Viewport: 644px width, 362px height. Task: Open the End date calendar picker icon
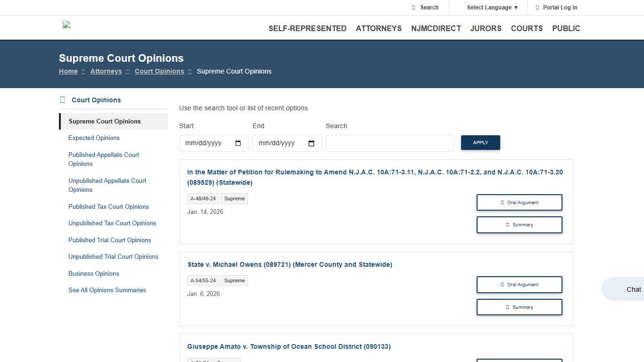(x=311, y=143)
